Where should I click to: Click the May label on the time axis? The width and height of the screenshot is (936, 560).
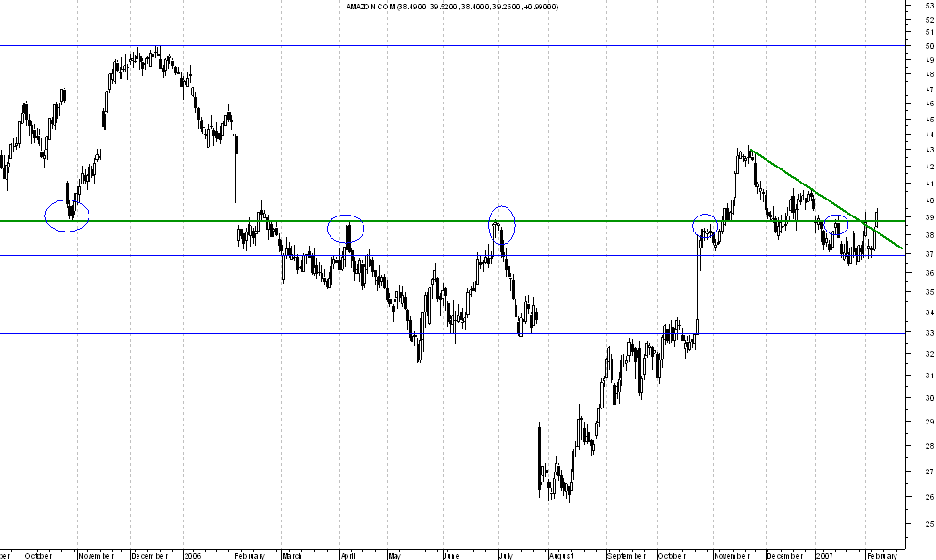(395, 556)
